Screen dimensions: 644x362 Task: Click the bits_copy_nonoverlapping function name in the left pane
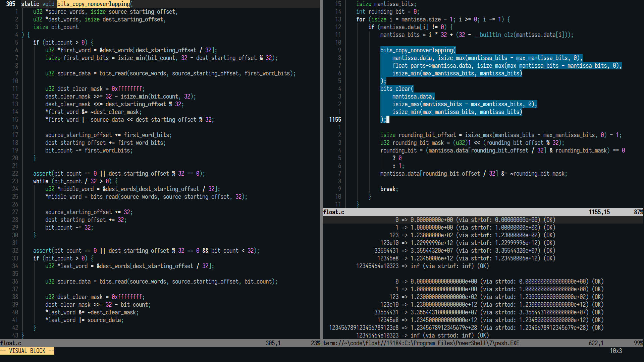point(94,4)
